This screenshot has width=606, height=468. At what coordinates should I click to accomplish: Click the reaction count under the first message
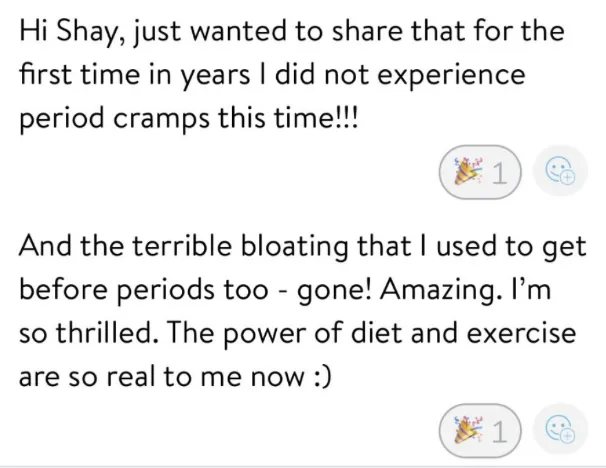click(495, 176)
